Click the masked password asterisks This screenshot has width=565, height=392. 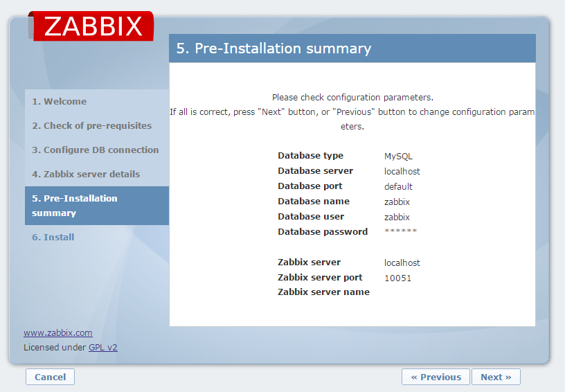pos(401,231)
